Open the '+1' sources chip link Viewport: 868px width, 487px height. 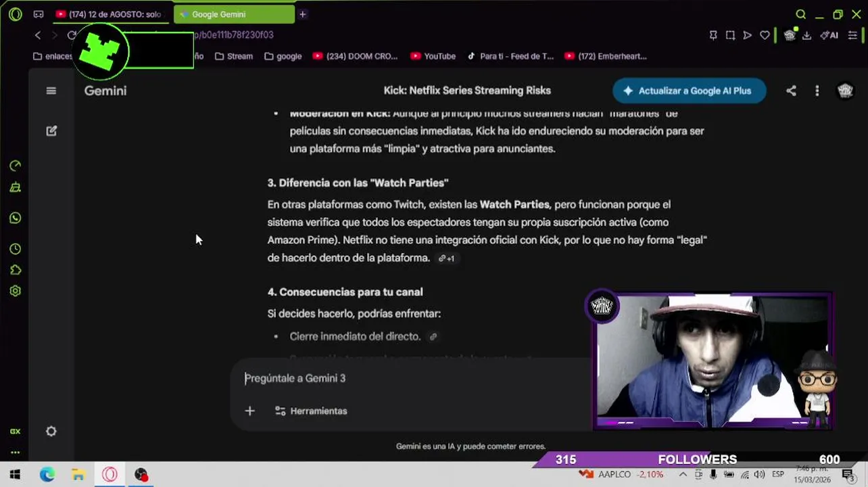tap(446, 258)
